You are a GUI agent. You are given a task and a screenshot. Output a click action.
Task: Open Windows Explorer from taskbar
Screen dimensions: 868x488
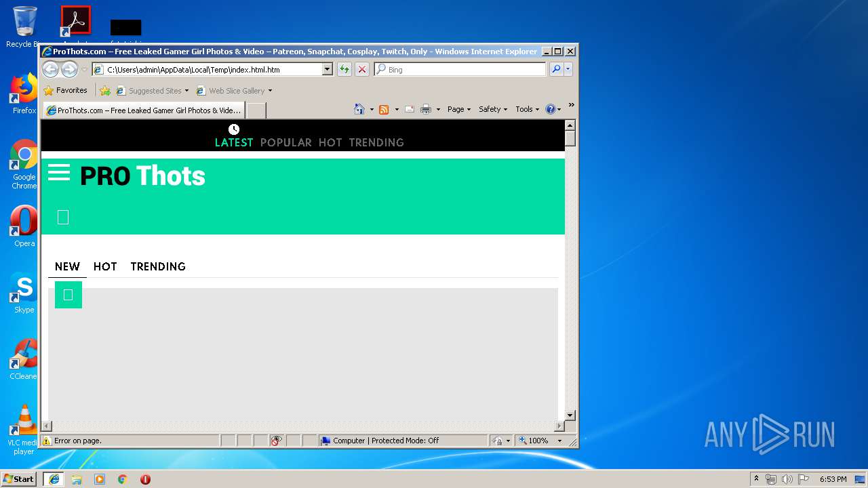click(x=77, y=479)
